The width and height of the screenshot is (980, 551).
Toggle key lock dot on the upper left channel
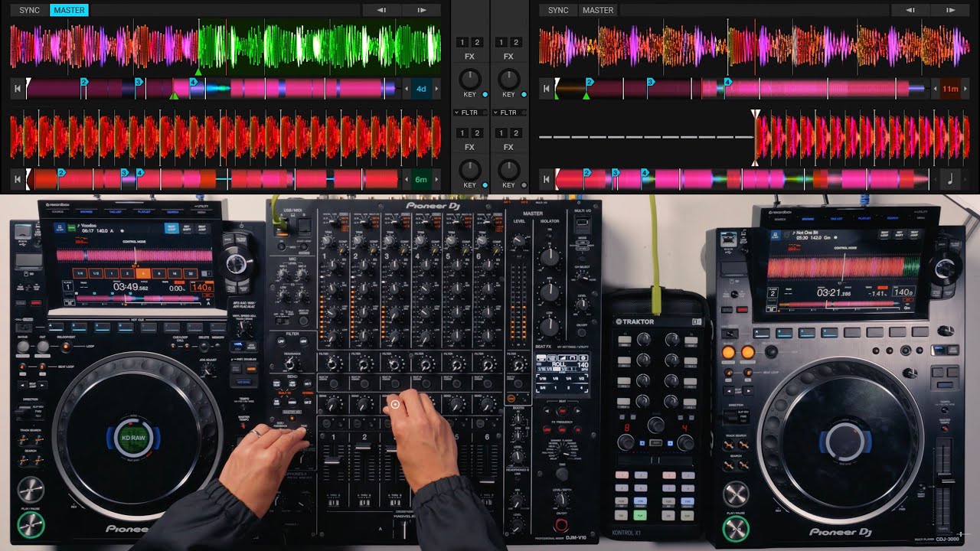click(485, 95)
